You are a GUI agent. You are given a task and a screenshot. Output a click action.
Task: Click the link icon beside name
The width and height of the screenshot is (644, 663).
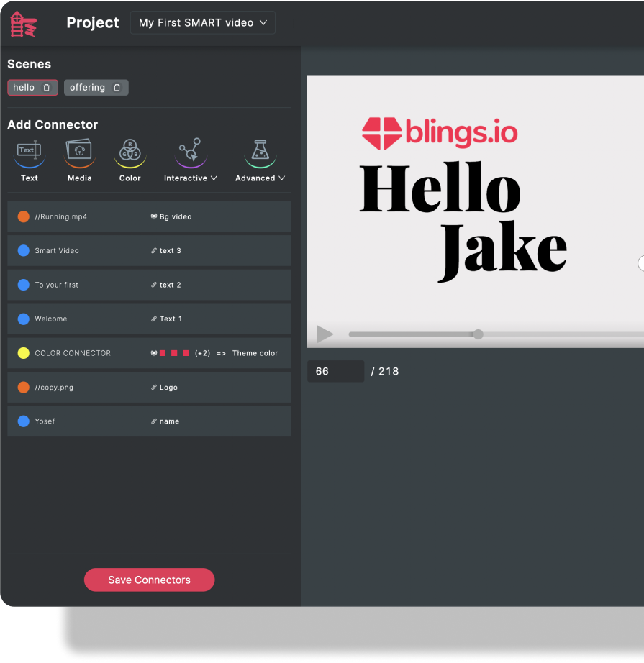(x=154, y=421)
